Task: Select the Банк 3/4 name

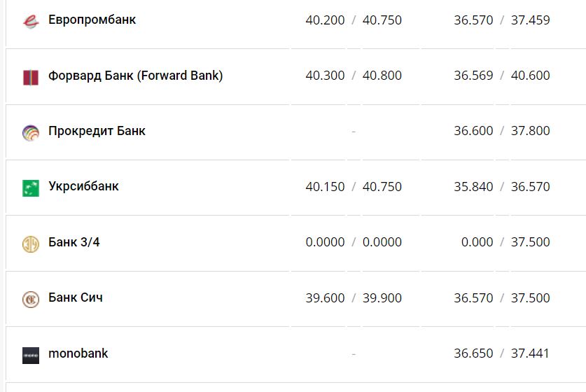Action: 74,242
